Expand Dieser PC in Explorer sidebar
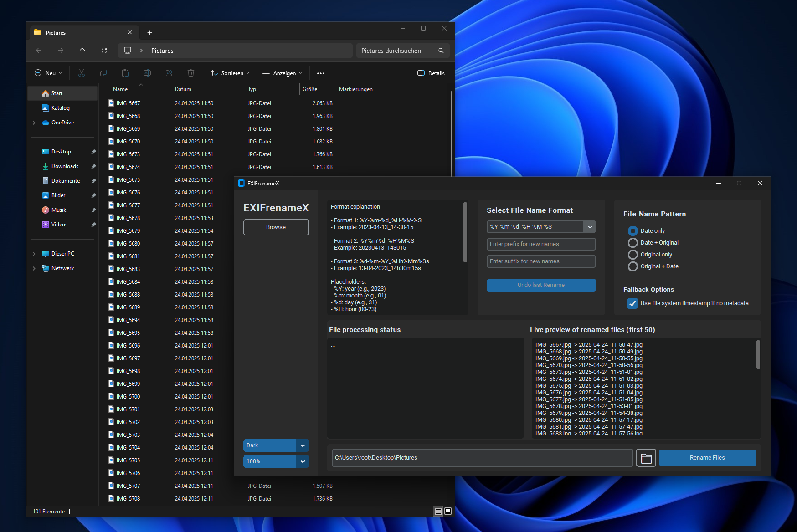797x532 pixels. pos(34,254)
